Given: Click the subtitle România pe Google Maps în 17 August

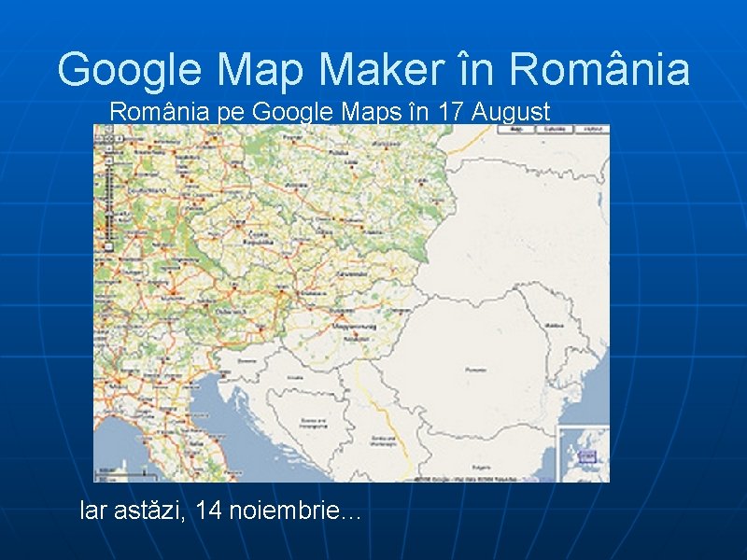Looking at the screenshot, I should pyautogui.click(x=330, y=111).
